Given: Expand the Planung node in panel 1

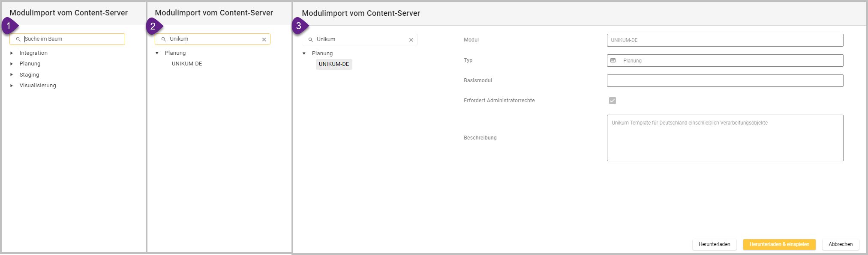Looking at the screenshot, I should coord(12,64).
